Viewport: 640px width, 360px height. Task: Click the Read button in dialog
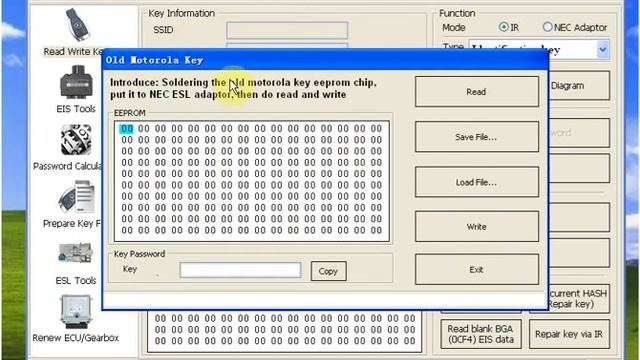[477, 92]
